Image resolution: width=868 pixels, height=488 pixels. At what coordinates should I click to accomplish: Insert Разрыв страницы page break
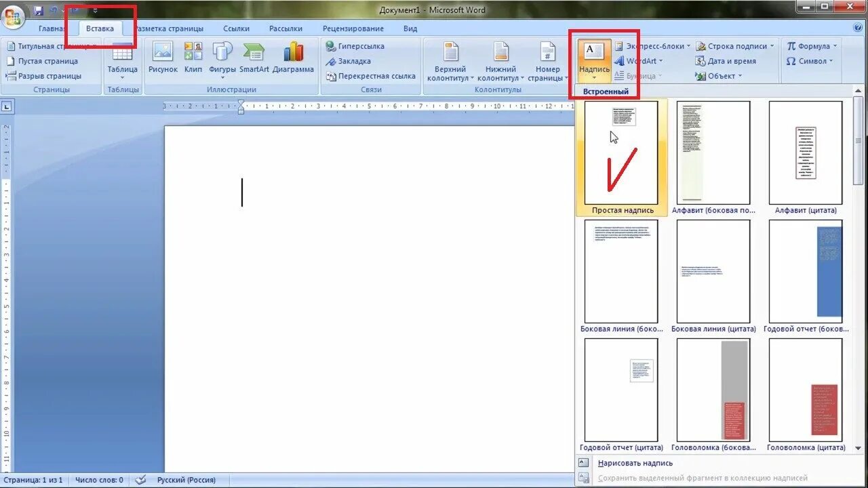pyautogui.click(x=44, y=76)
